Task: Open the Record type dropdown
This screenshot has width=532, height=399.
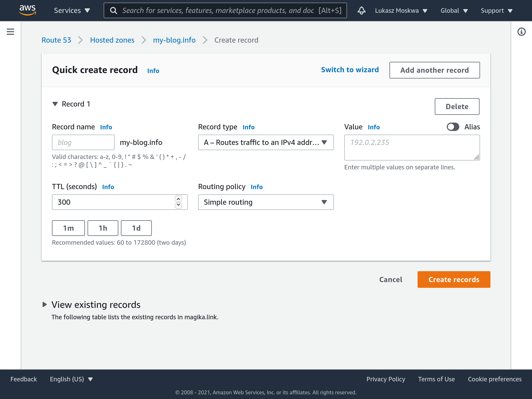Action: (x=266, y=142)
